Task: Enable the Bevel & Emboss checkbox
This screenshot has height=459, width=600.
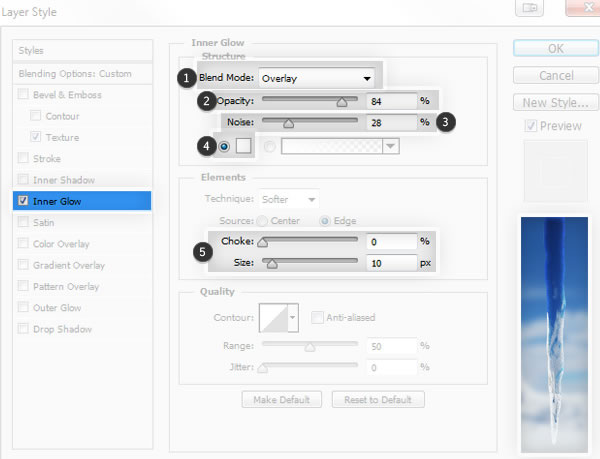Action: (23, 94)
